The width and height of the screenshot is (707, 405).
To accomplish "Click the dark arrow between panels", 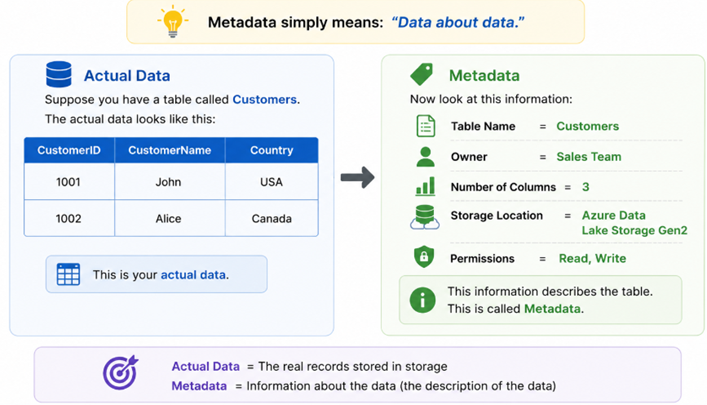I will pyautogui.click(x=358, y=177).
